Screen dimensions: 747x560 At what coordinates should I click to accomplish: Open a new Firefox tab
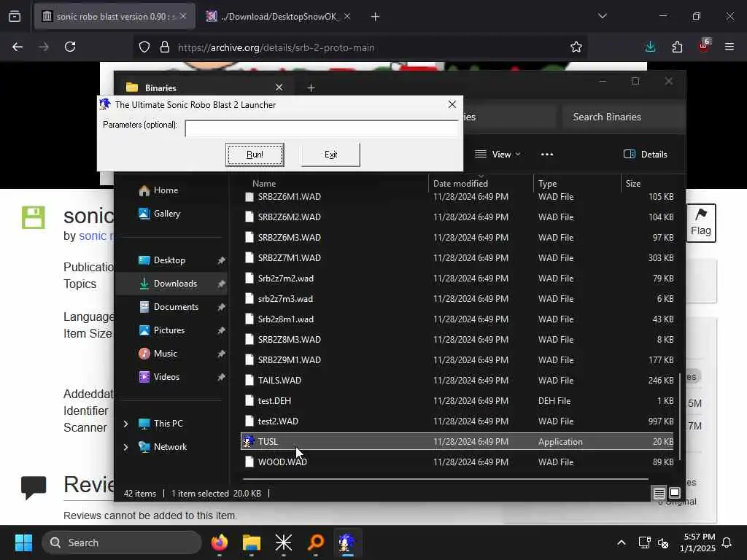[x=375, y=17]
